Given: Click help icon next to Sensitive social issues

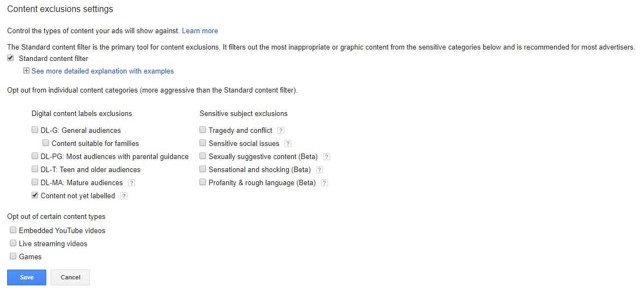Looking at the screenshot, I should [288, 144].
